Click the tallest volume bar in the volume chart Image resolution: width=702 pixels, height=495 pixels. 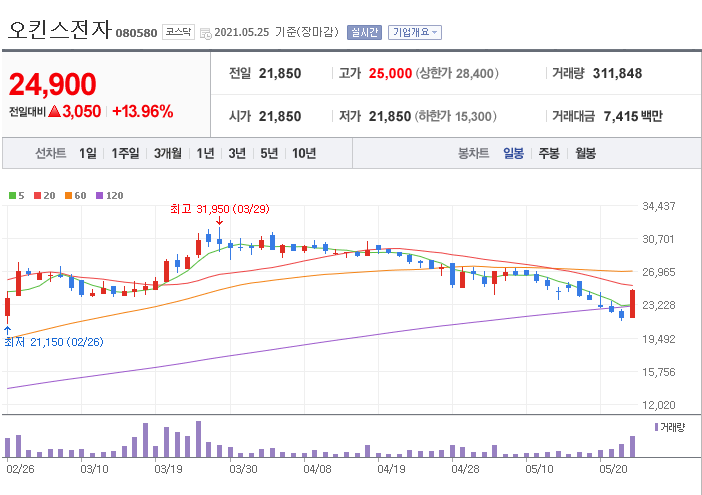pyautogui.click(x=198, y=439)
